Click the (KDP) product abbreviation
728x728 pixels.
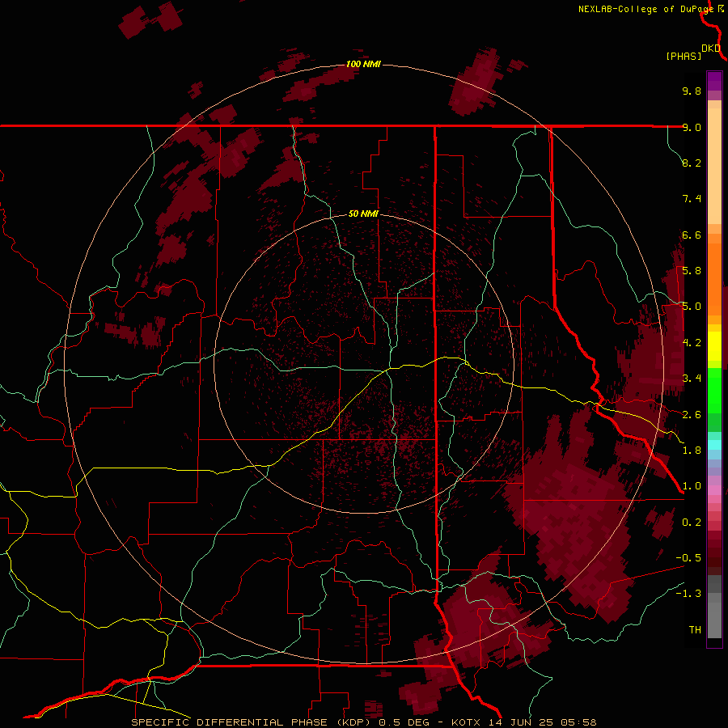pos(354,722)
